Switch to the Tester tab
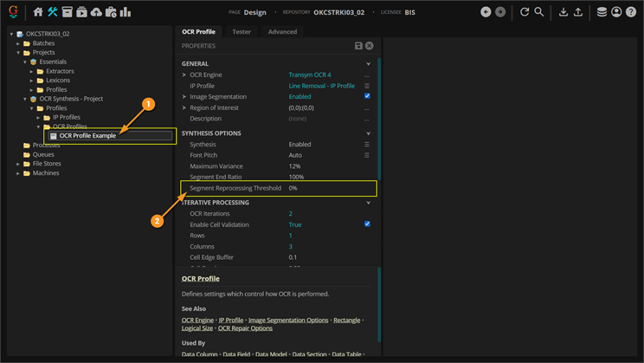Viewport: 644px width, 363px height. (241, 32)
